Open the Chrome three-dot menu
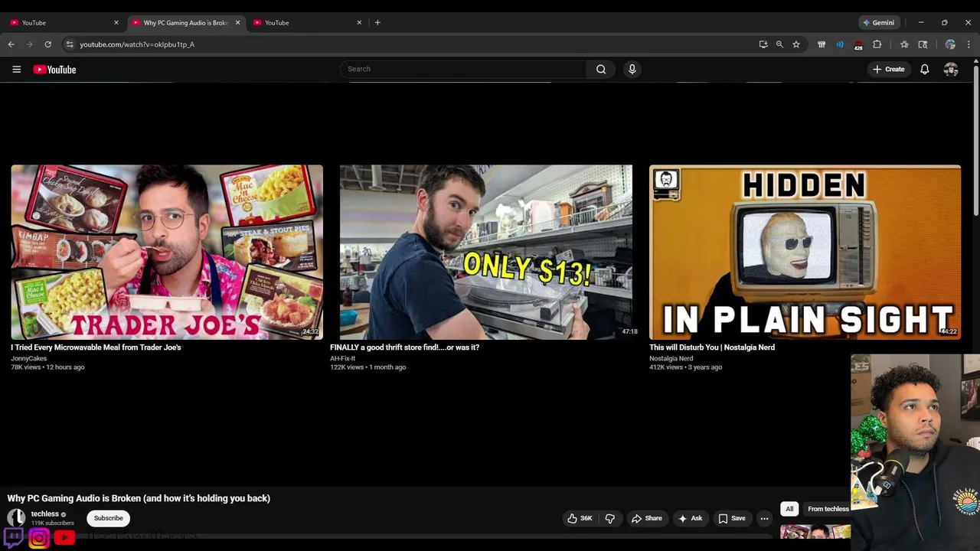Screen dimensions: 980x551 [969, 44]
